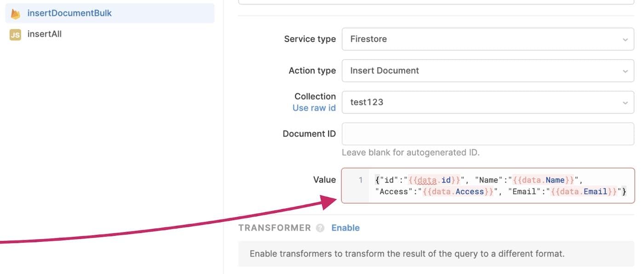Click the Collection field chevron arrow
644x274 pixels.
point(625,103)
